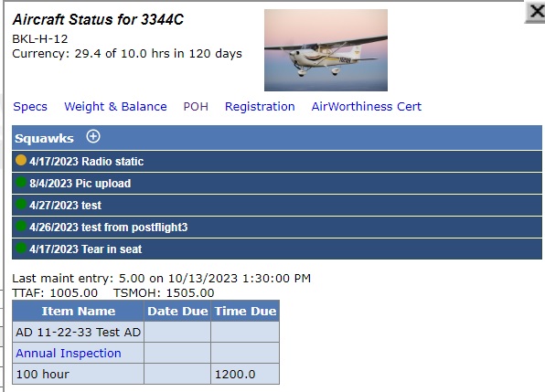The image size is (545, 392).
Task: Select the 100 hour maintenance row
Action: [x=145, y=374]
